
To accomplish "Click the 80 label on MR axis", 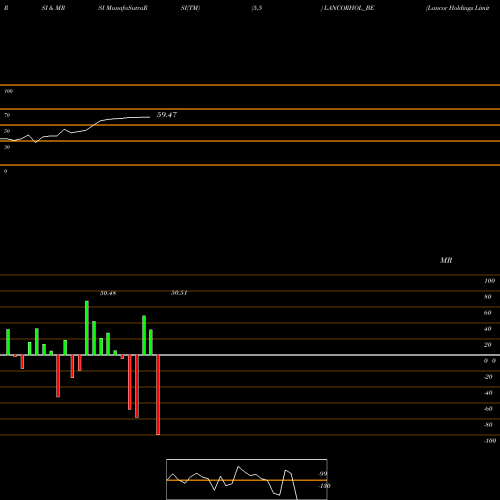I will (488, 297).
